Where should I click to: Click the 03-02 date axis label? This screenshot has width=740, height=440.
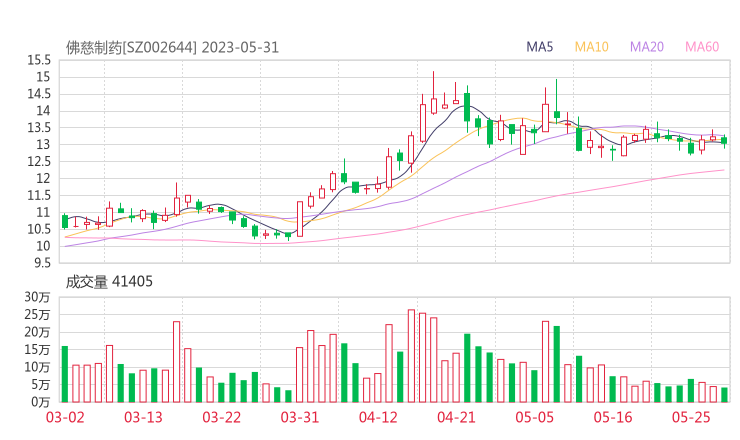tap(65, 417)
